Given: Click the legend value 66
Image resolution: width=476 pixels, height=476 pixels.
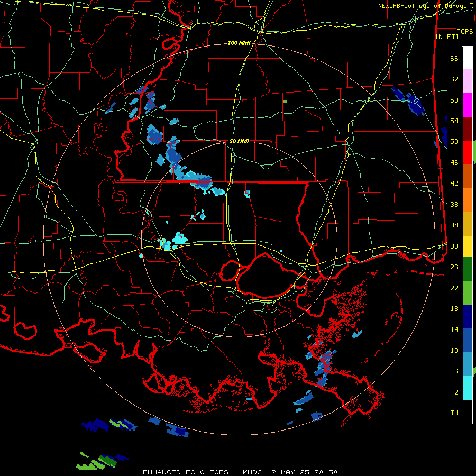Looking at the screenshot, I should [x=454, y=59].
